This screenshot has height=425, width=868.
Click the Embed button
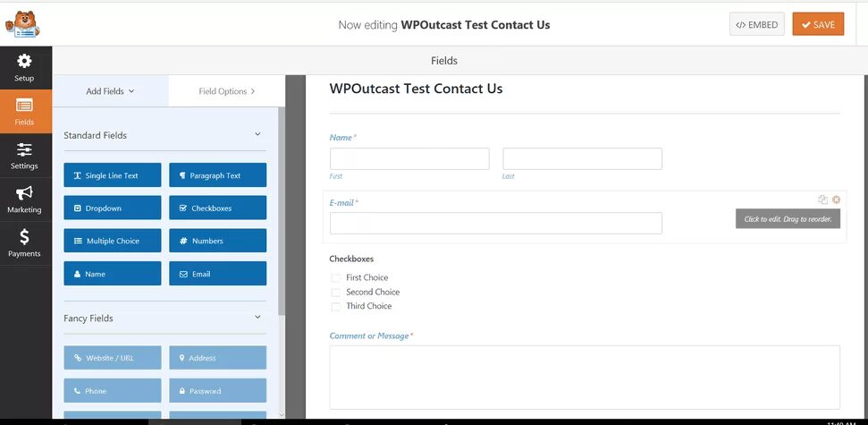pyautogui.click(x=757, y=24)
